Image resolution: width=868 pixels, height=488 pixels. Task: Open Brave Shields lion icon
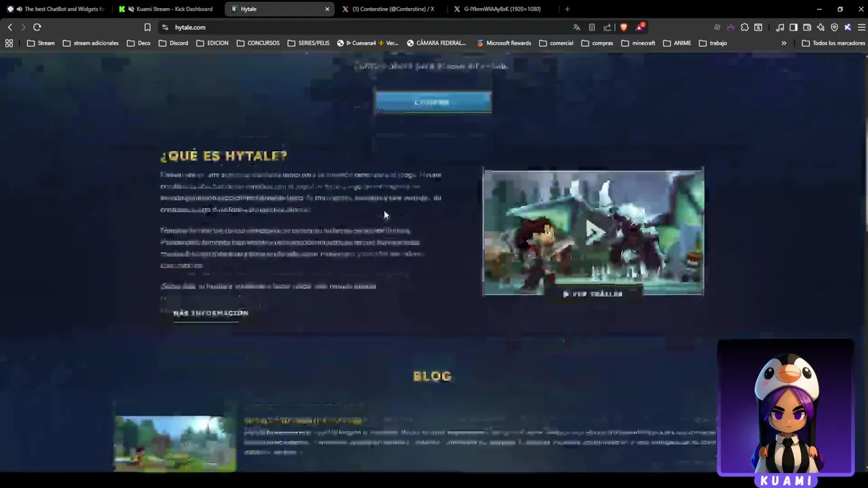click(x=624, y=27)
